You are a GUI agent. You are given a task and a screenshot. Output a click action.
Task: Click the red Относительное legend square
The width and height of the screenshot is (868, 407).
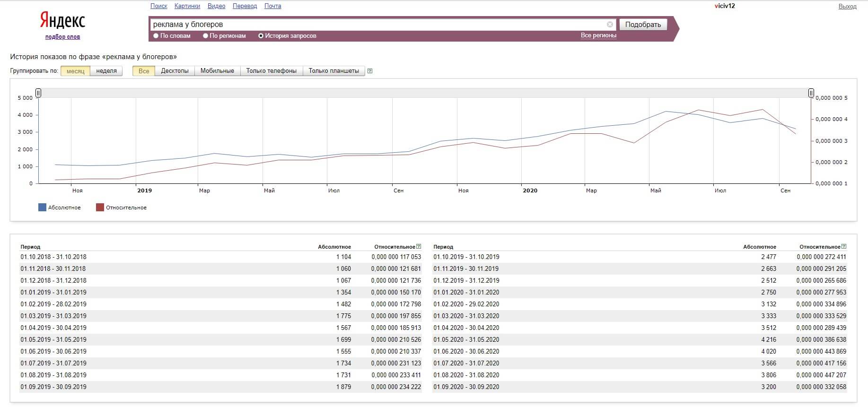coord(100,208)
